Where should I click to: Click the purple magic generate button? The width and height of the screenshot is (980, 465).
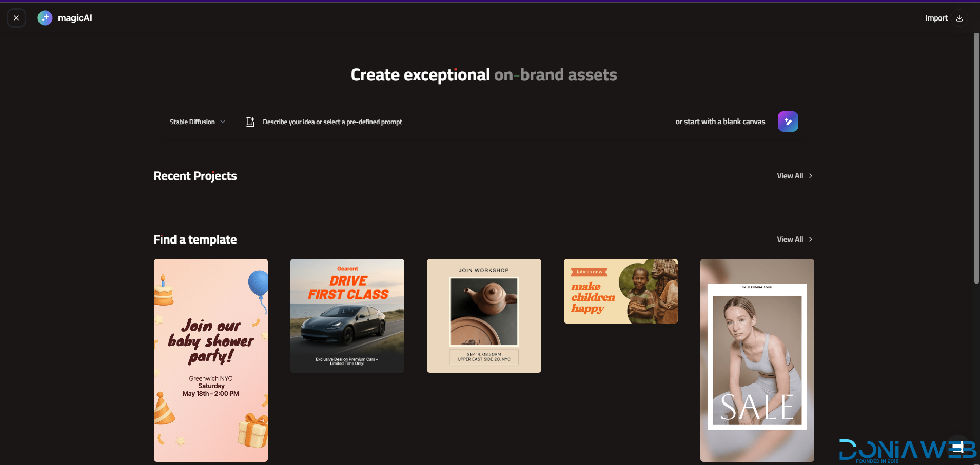pyautogui.click(x=788, y=122)
